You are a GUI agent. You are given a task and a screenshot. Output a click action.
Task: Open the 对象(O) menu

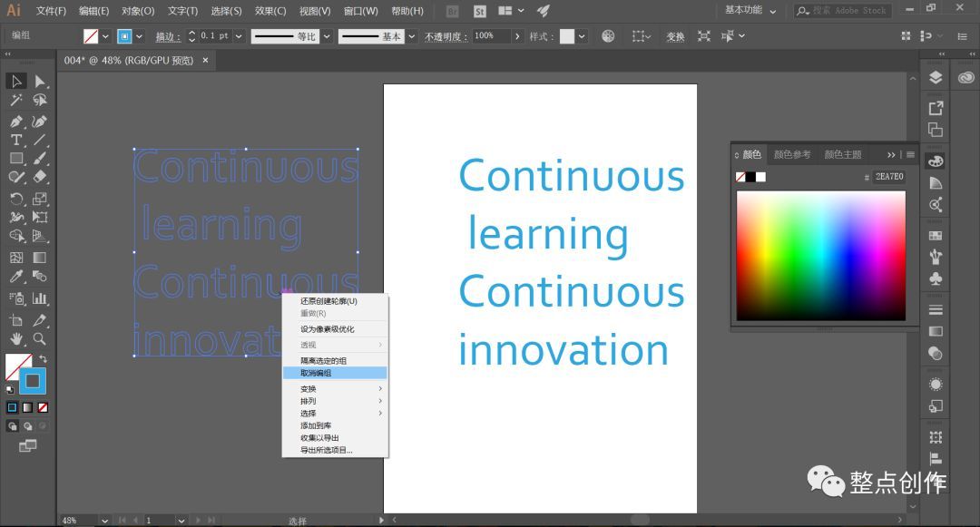click(138, 11)
